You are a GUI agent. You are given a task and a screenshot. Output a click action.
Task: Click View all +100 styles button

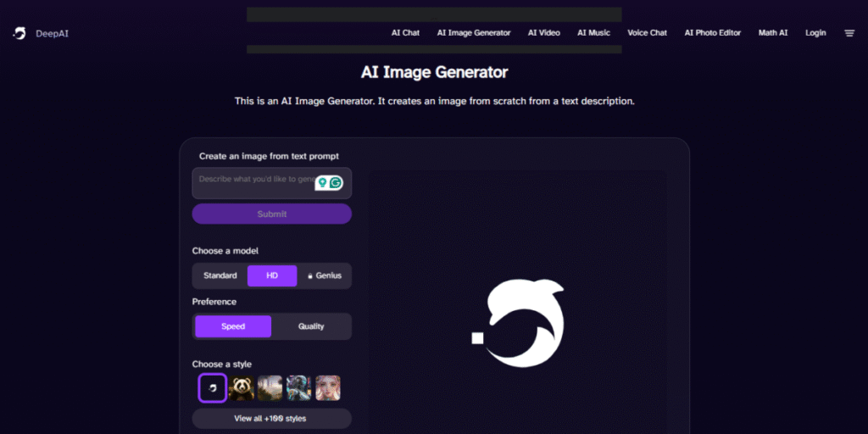point(272,419)
